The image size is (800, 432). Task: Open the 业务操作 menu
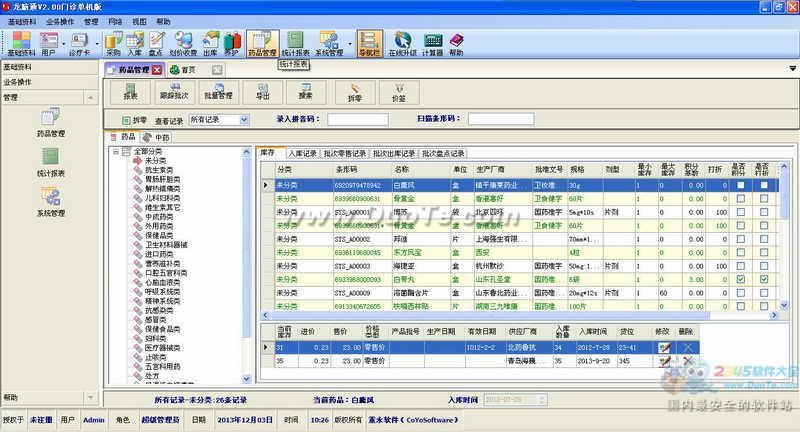pyautogui.click(x=60, y=21)
